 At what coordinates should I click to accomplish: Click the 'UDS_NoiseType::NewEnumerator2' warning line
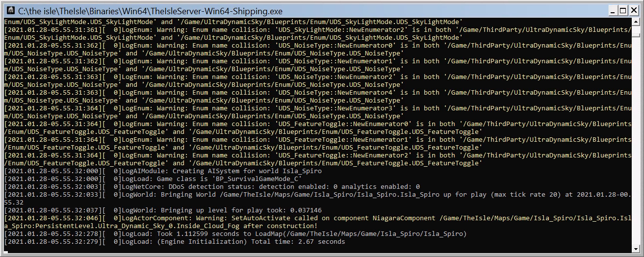tap(318, 81)
